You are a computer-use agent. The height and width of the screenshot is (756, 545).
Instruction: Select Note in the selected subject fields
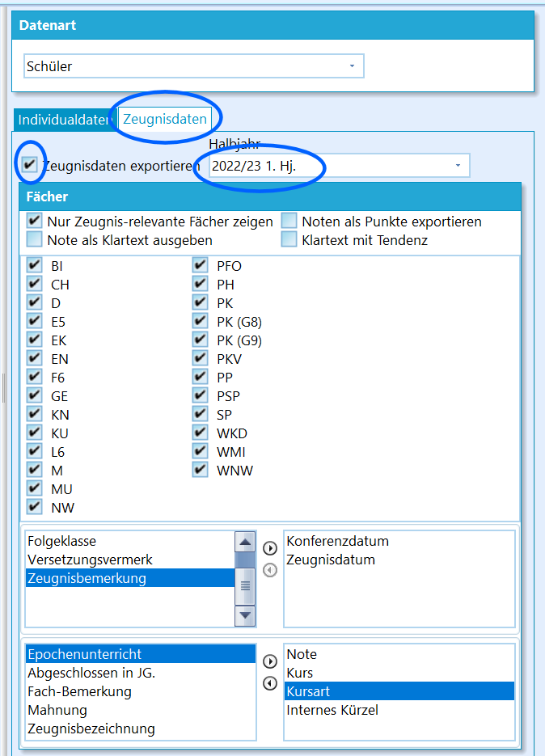coord(399,654)
